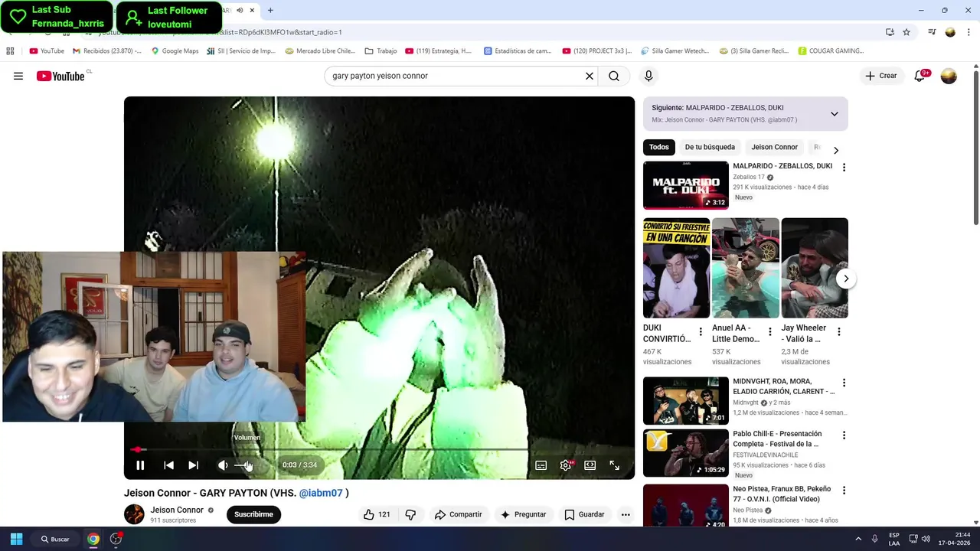Subscribe with Suscribirme button
This screenshot has width=980, height=551.
(x=253, y=514)
